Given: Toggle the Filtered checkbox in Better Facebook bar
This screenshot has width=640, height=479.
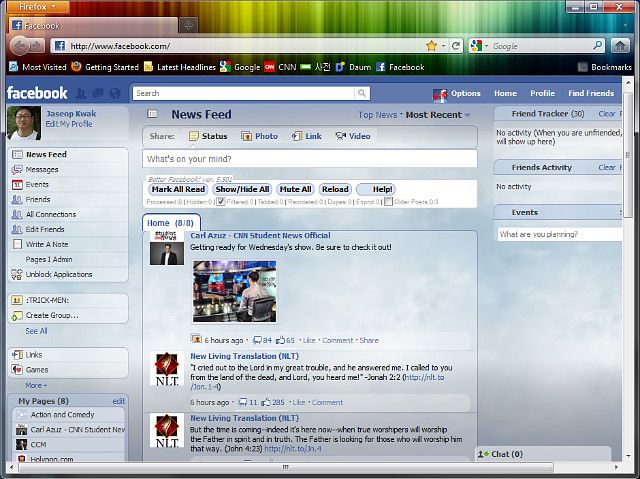Looking at the screenshot, I should [220, 202].
